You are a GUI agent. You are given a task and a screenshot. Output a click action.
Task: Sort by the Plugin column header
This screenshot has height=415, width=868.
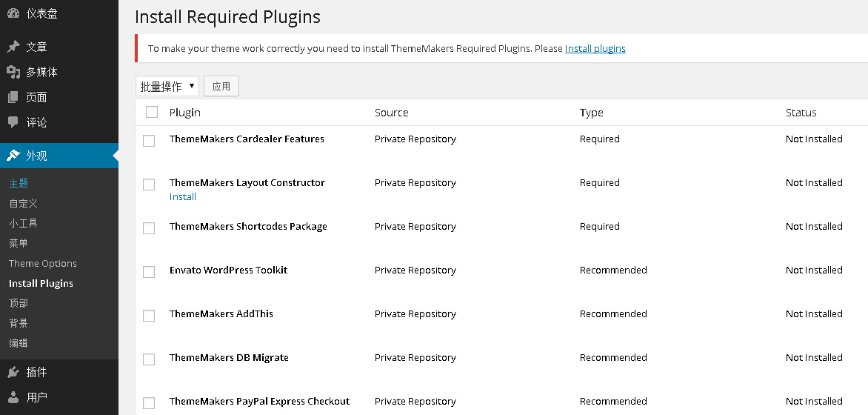click(x=185, y=113)
